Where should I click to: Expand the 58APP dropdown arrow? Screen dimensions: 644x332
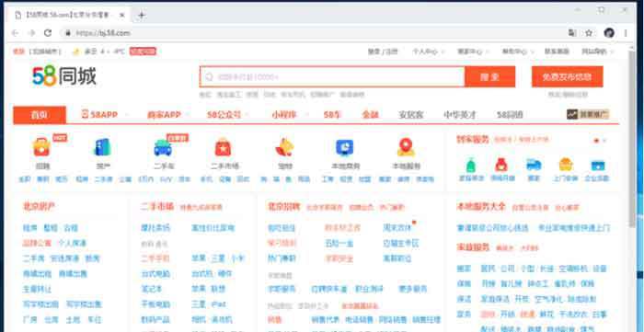click(x=126, y=115)
